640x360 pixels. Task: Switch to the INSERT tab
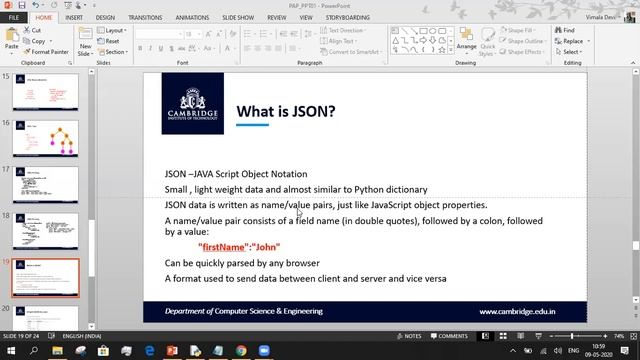pos(74,18)
